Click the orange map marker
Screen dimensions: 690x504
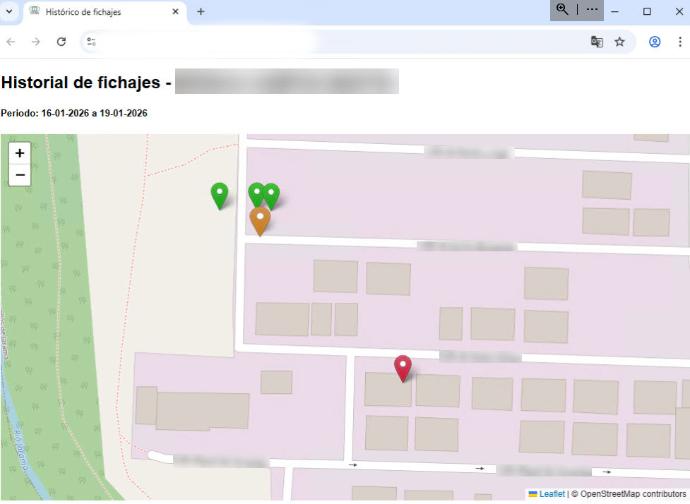click(260, 219)
